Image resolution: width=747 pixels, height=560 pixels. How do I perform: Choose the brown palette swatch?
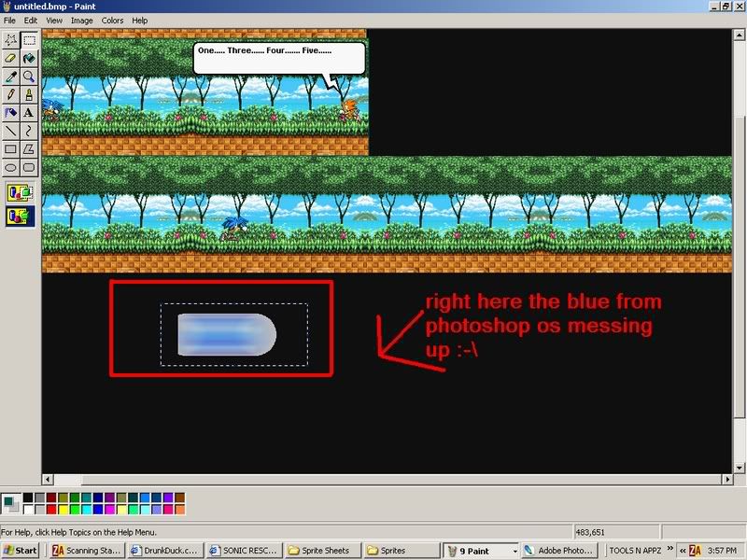(179, 498)
